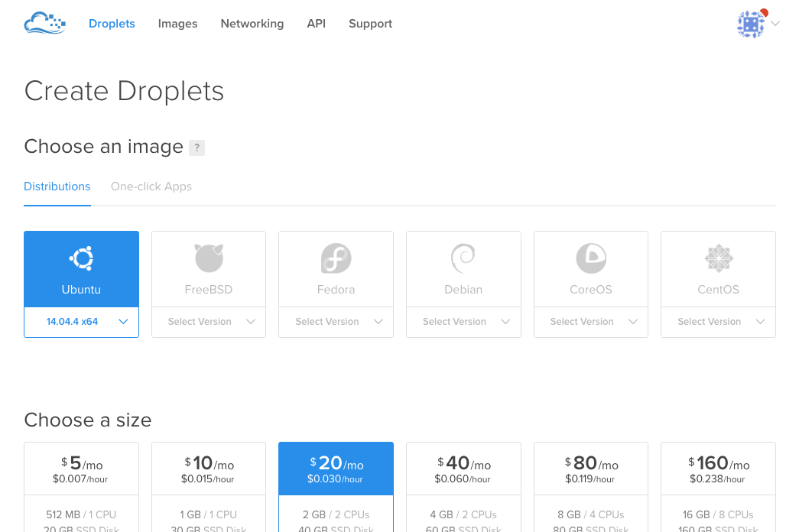Click the 2 GB / 2 CPUs spec text
This screenshot has height=532, width=799.
[x=336, y=514]
